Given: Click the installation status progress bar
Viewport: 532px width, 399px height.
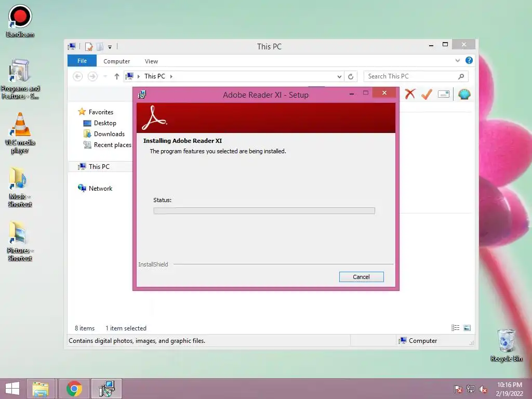Looking at the screenshot, I should click(x=264, y=211).
